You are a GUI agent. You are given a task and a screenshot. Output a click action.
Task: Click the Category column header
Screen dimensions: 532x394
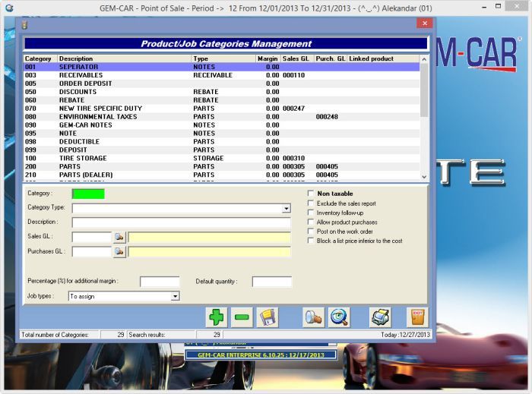coord(40,58)
